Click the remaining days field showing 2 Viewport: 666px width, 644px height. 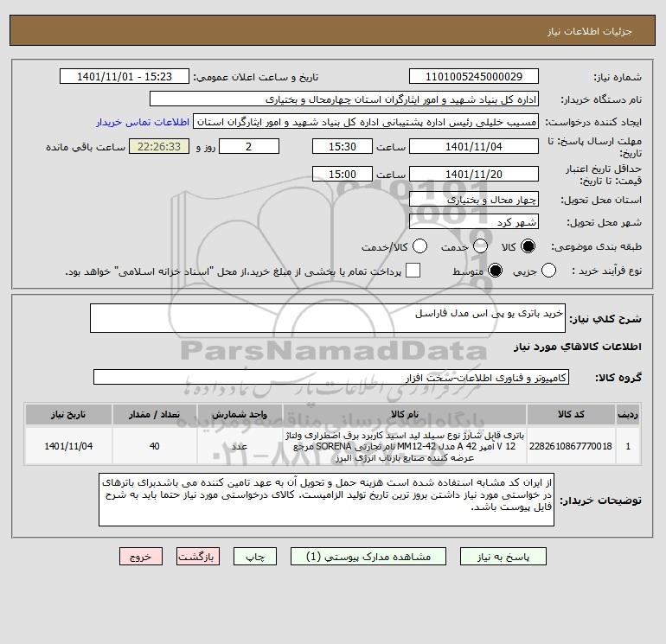click(249, 146)
